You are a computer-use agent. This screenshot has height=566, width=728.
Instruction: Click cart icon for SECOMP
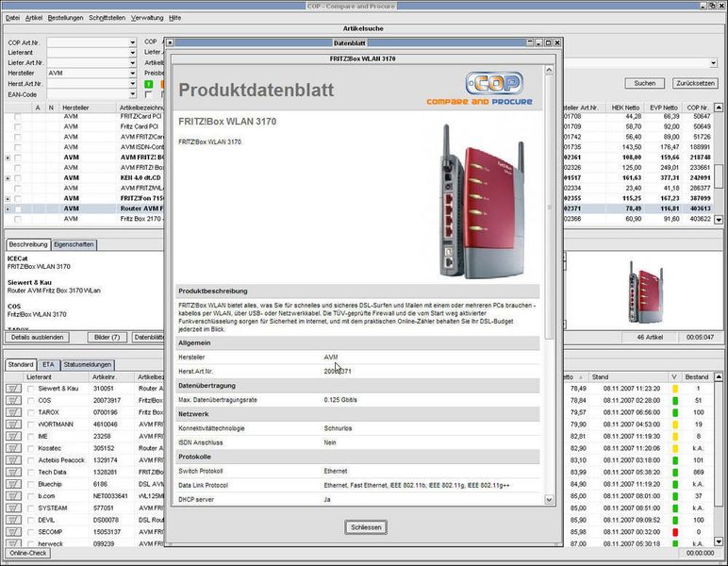click(13, 532)
